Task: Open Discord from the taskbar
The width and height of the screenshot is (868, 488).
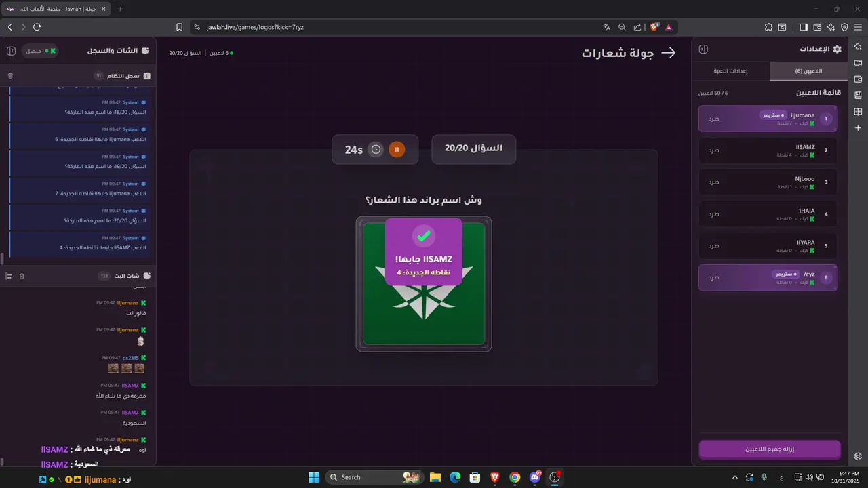Action: [535, 477]
